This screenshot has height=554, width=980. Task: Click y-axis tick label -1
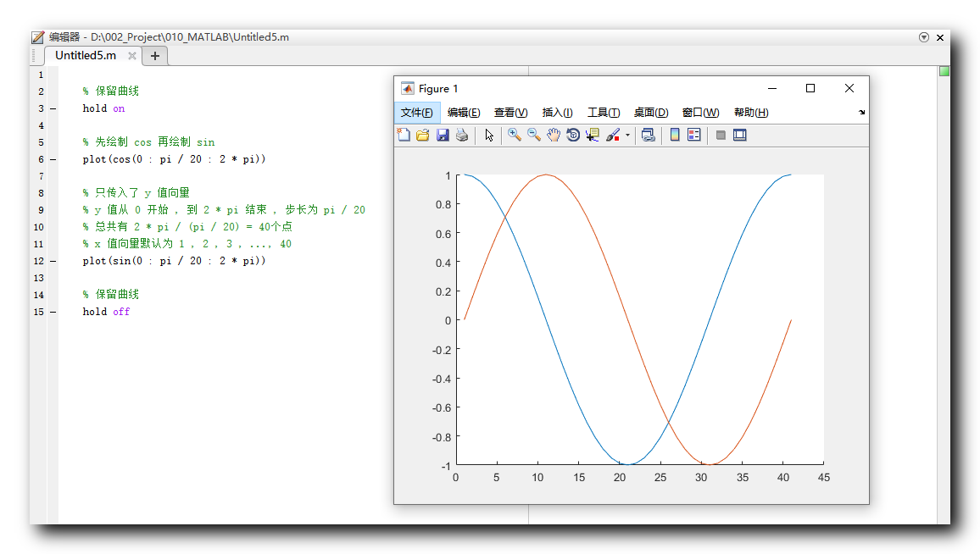coord(446,467)
